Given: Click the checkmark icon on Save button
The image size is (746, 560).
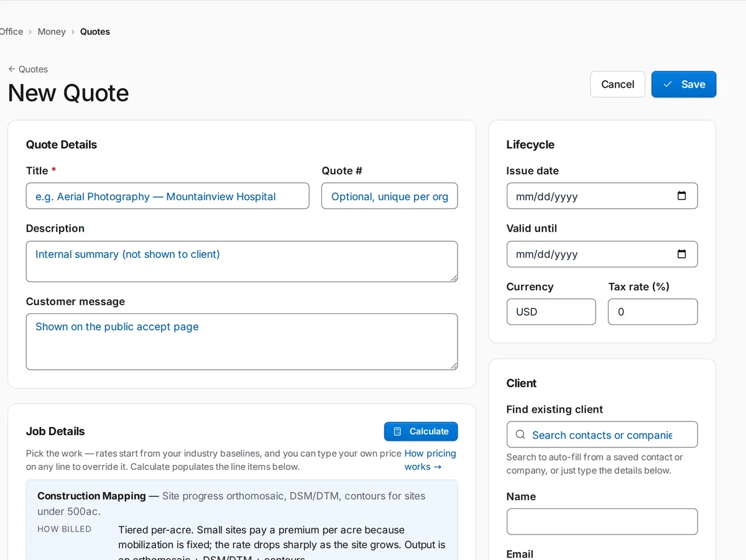Looking at the screenshot, I should (668, 85).
